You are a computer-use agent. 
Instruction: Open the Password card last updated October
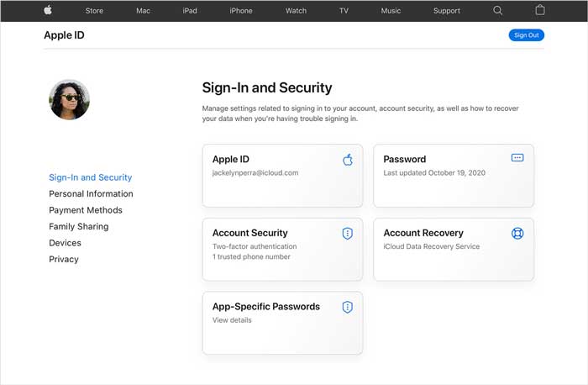tap(454, 176)
